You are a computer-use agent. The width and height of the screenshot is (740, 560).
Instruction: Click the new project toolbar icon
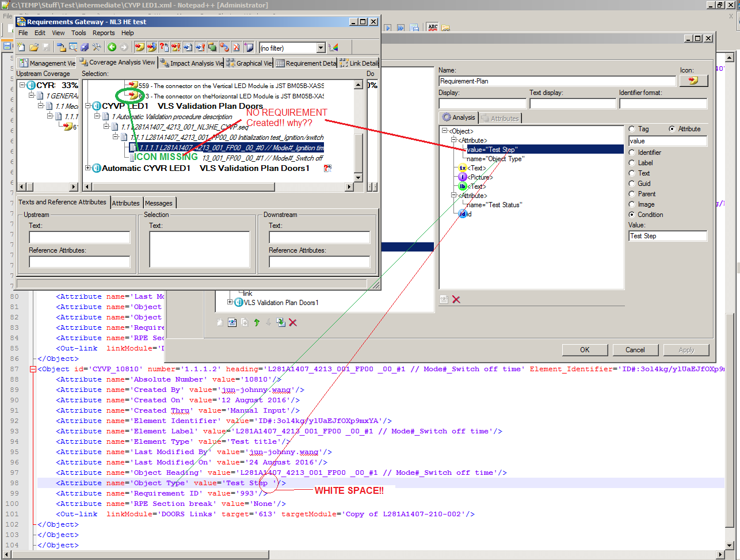click(x=21, y=47)
